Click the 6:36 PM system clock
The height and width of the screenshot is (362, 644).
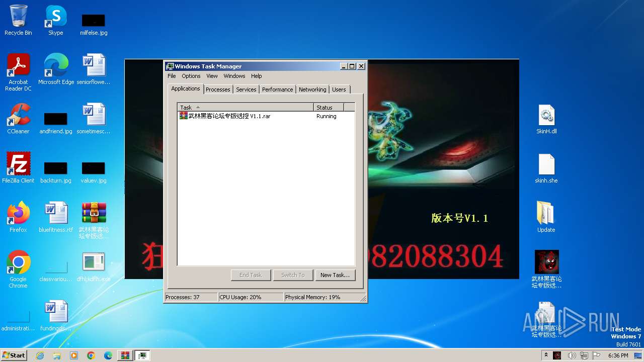[x=618, y=355]
